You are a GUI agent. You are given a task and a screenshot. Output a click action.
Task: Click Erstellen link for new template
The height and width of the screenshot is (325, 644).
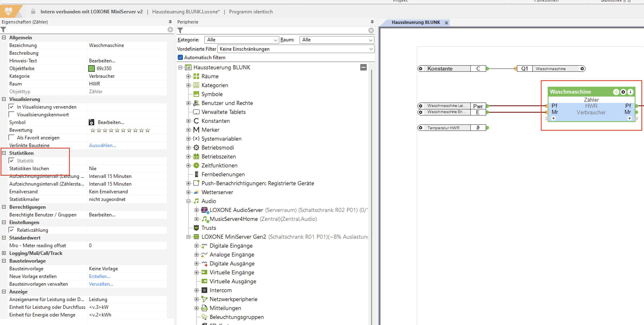[100, 276]
